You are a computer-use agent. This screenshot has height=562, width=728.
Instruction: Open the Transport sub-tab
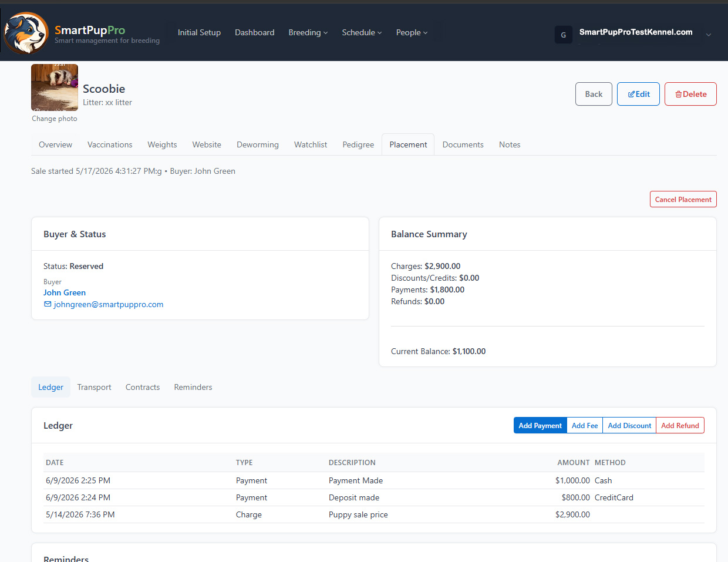coord(94,387)
